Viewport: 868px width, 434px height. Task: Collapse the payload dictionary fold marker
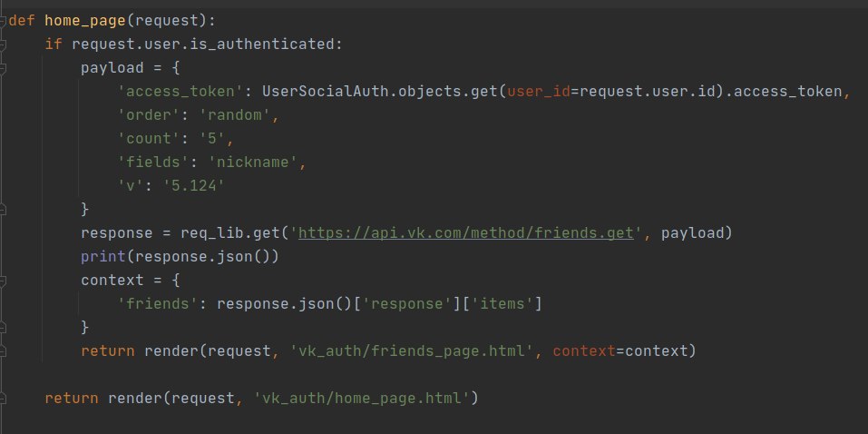[3, 67]
